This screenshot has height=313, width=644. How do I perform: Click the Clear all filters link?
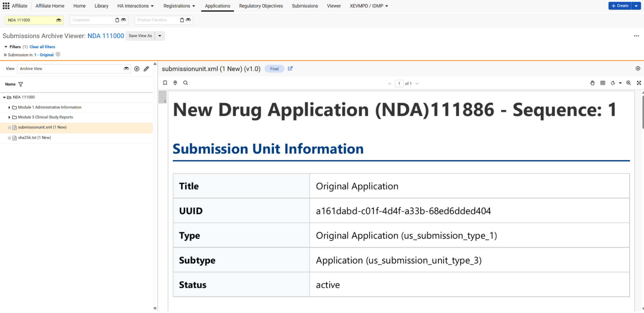(x=42, y=47)
